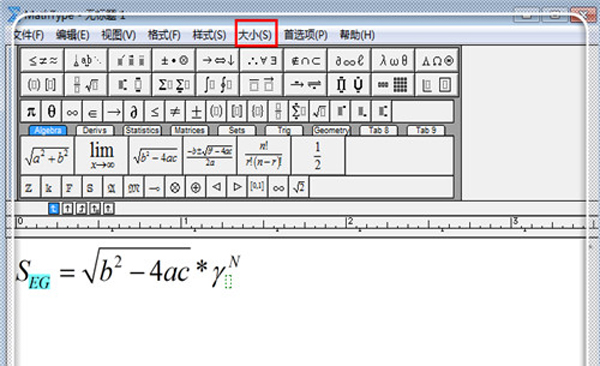This screenshot has width=600, height=366.
Task: Open products and set theory templates palette
Action: coord(349,84)
